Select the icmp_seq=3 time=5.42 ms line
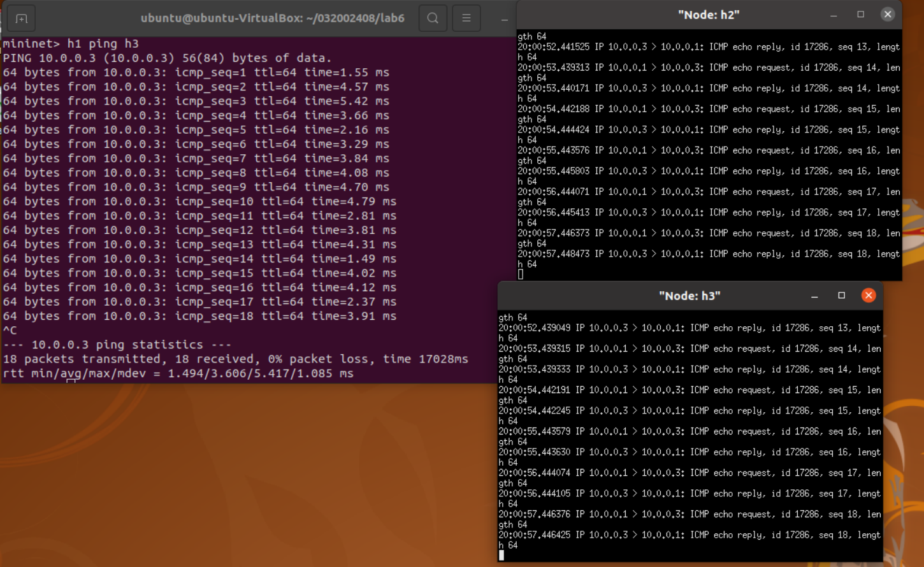This screenshot has height=567, width=924. point(196,101)
